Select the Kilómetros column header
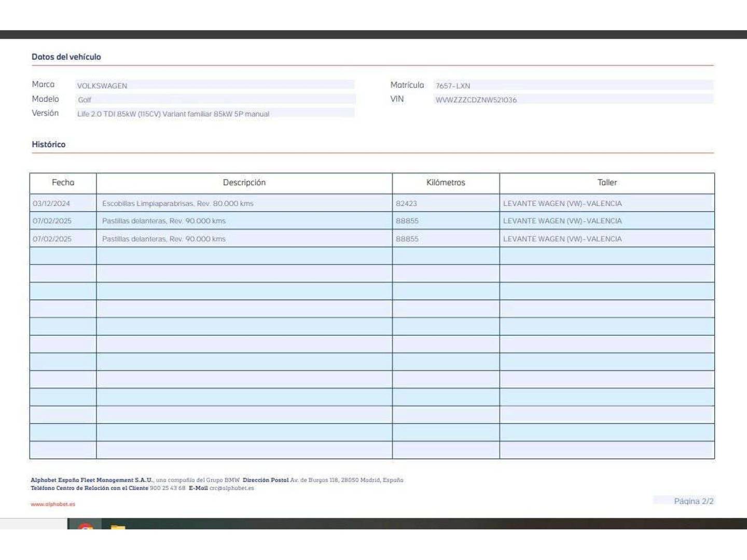Viewport: 747px width, 560px height. pos(446,183)
